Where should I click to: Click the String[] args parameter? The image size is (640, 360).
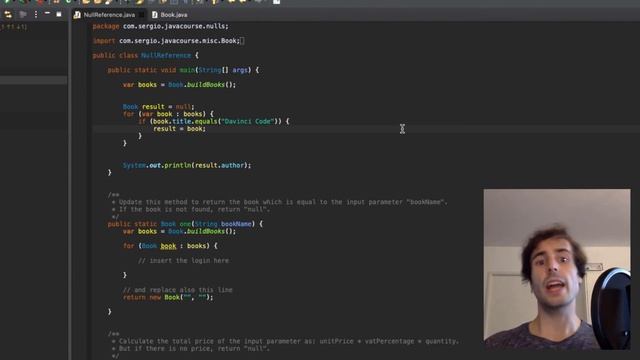pos(223,70)
